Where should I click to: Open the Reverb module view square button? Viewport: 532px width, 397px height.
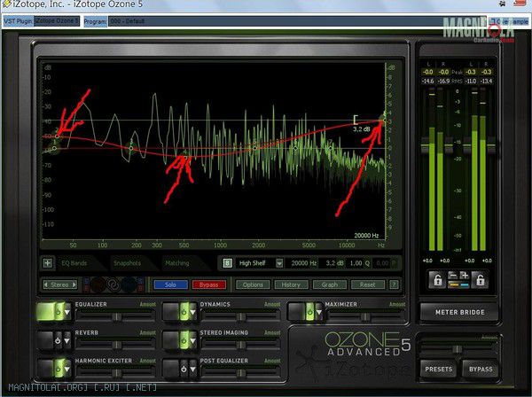[45, 339]
